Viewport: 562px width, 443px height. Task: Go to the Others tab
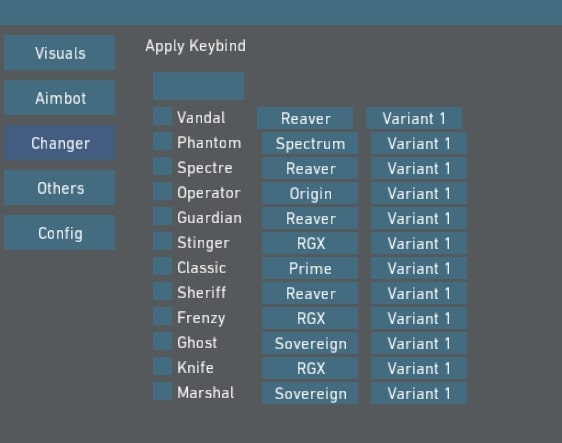click(x=59, y=188)
